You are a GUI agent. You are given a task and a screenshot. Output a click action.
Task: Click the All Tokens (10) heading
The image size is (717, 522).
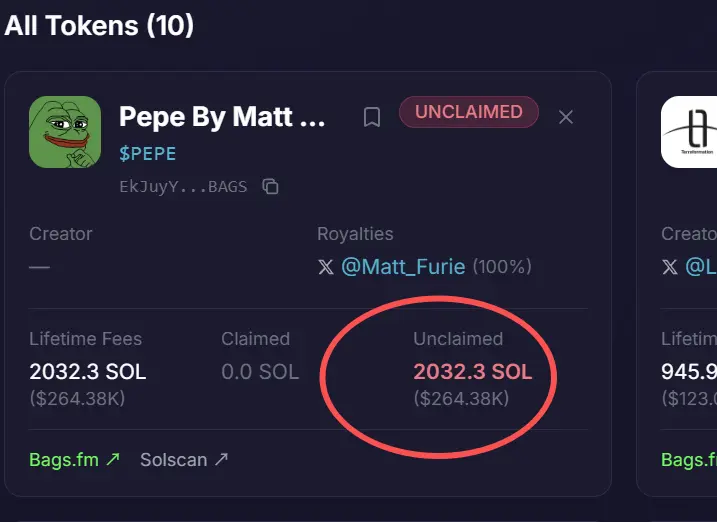pyautogui.click(x=99, y=25)
